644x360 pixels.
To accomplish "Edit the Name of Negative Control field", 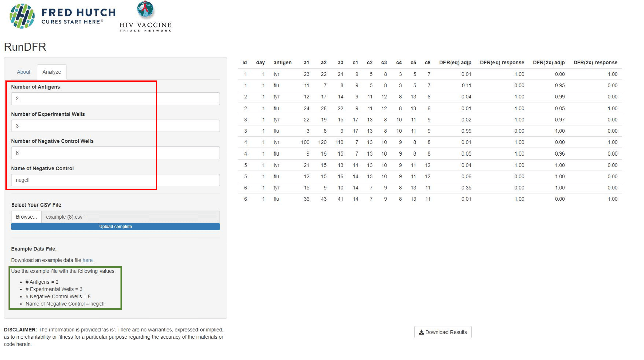I will 115,180.
